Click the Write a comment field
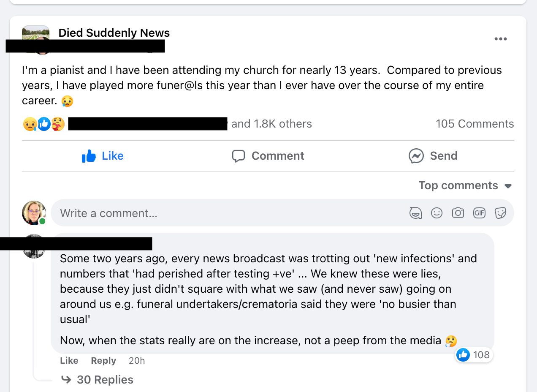Screen dimensions: 537x392 [x=228, y=213]
